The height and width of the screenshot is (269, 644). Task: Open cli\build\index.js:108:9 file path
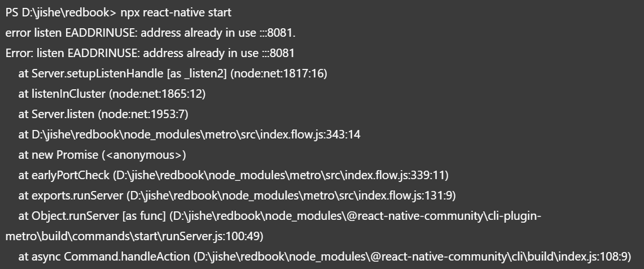coord(412,257)
